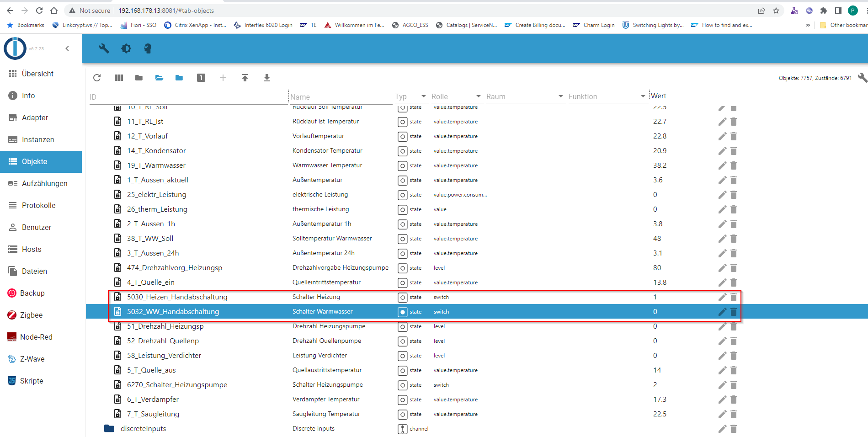Open Node-Red tab in sidebar
The image size is (868, 437).
tap(41, 337)
